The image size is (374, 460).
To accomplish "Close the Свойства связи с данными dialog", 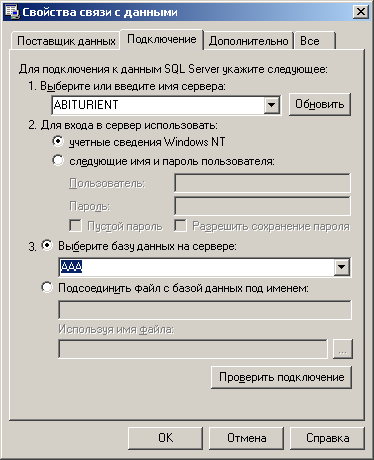I will pyautogui.click(x=360, y=12).
